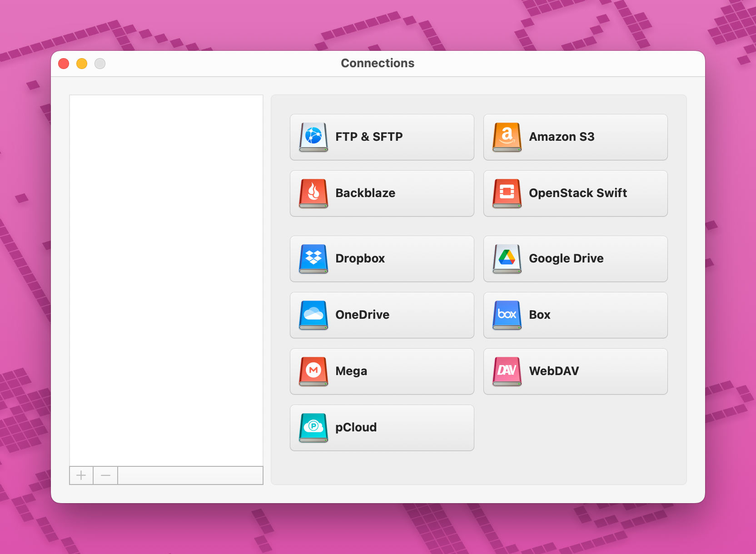This screenshot has width=756, height=554.
Task: Select the pCloud teal icon
Action: 313,427
